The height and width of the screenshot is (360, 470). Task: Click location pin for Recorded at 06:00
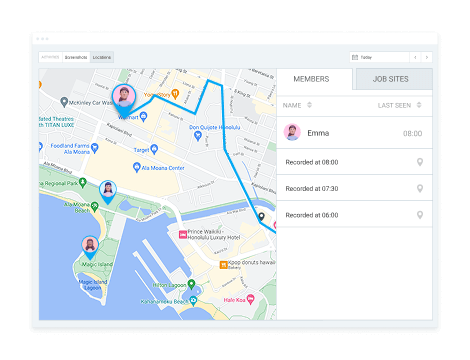[x=420, y=215]
